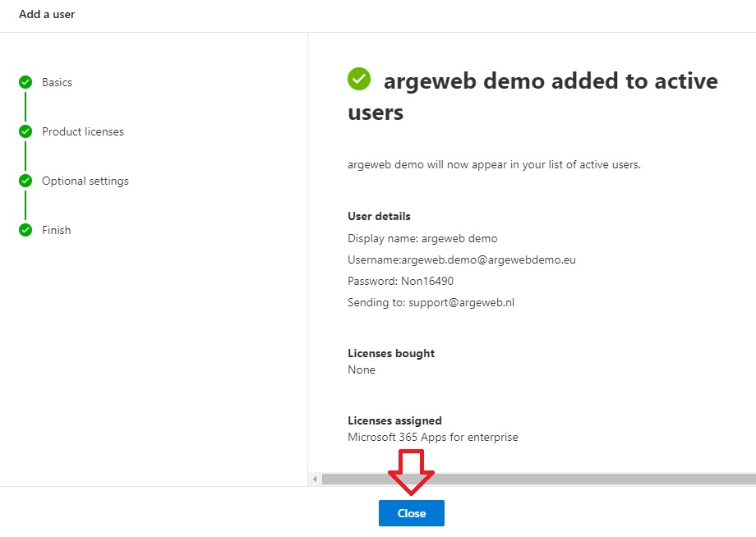Select the Finish step label
This screenshot has width=756, height=537.
coord(57,230)
